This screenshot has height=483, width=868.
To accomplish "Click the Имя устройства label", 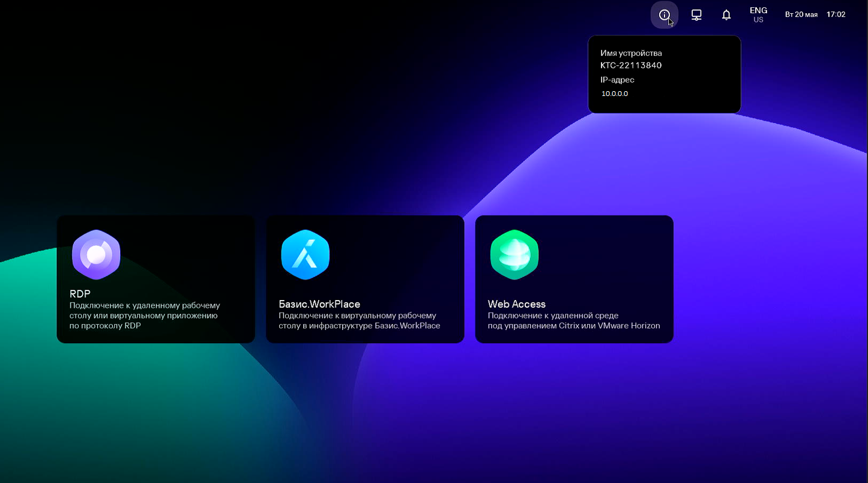I will click(x=631, y=53).
